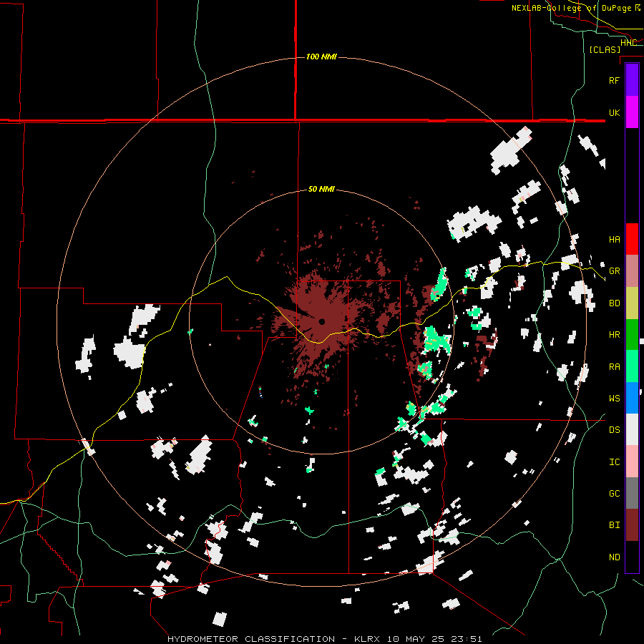
Task: Click the HA legend label
Action: click(x=614, y=239)
